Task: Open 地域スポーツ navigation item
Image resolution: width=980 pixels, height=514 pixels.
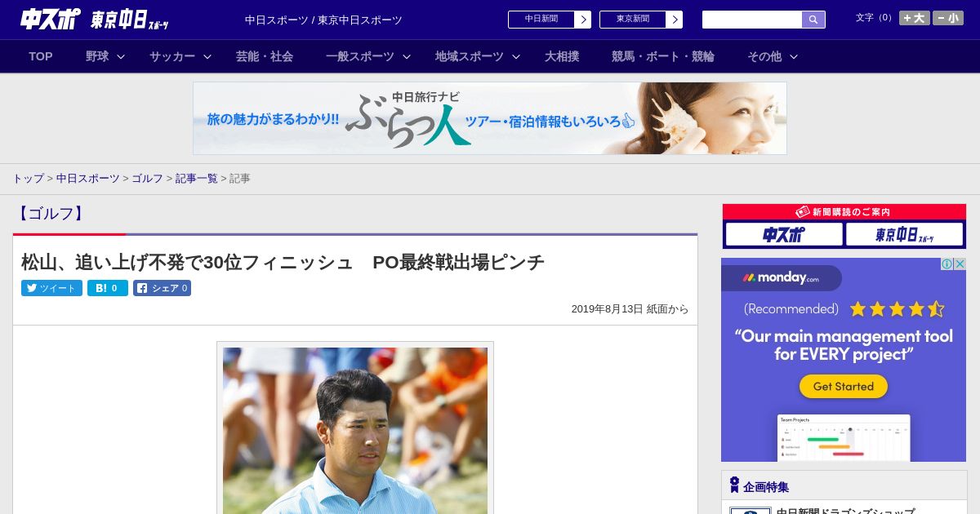Action: tap(470, 56)
